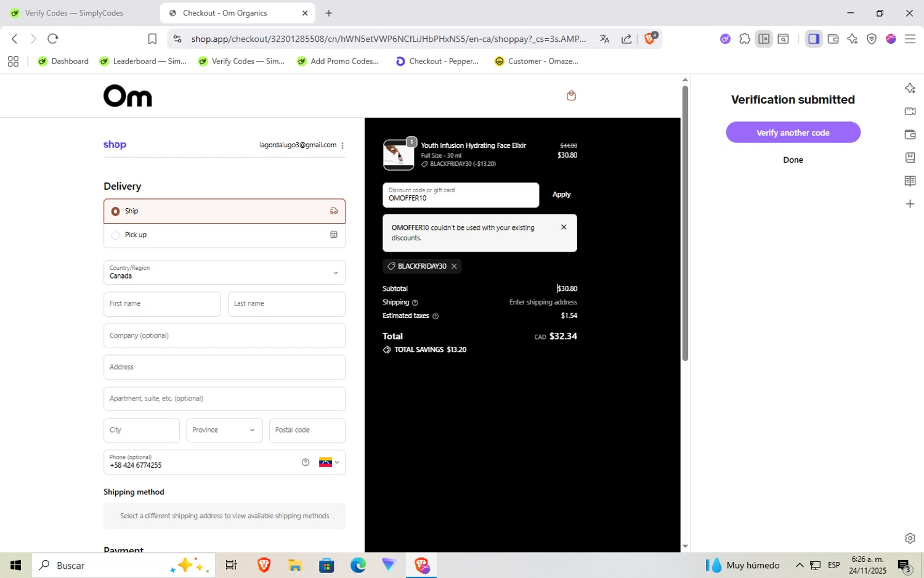Click the Om store logo
The image size is (924, 578).
[x=128, y=96]
